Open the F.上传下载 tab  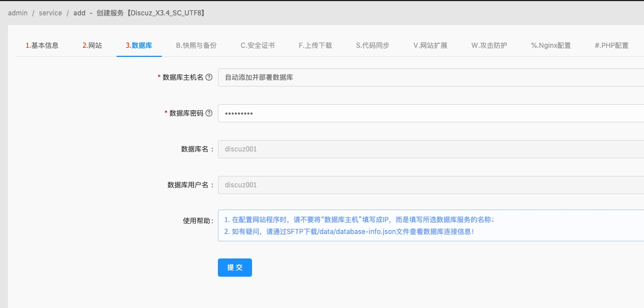click(315, 46)
